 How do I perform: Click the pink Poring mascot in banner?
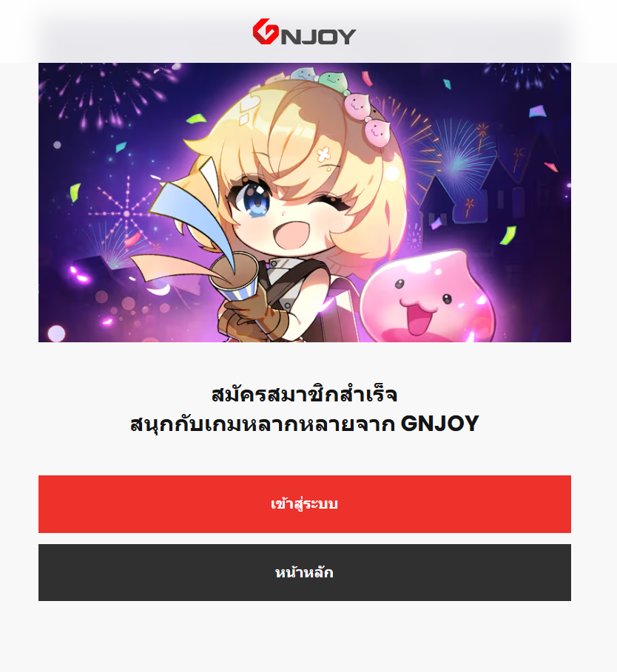(x=427, y=296)
